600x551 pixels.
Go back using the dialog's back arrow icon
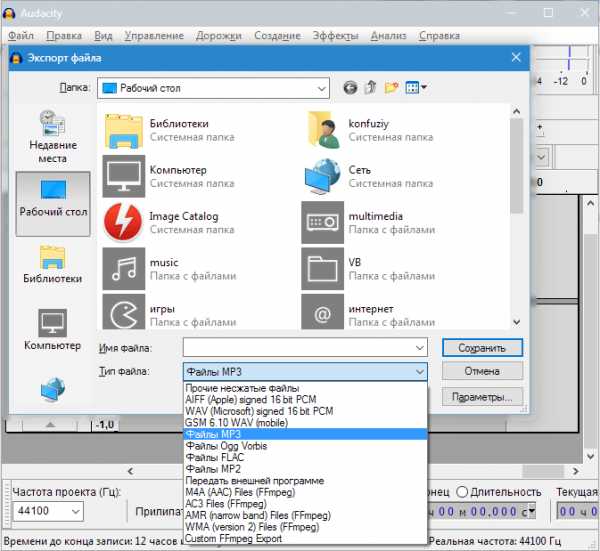tap(350, 88)
